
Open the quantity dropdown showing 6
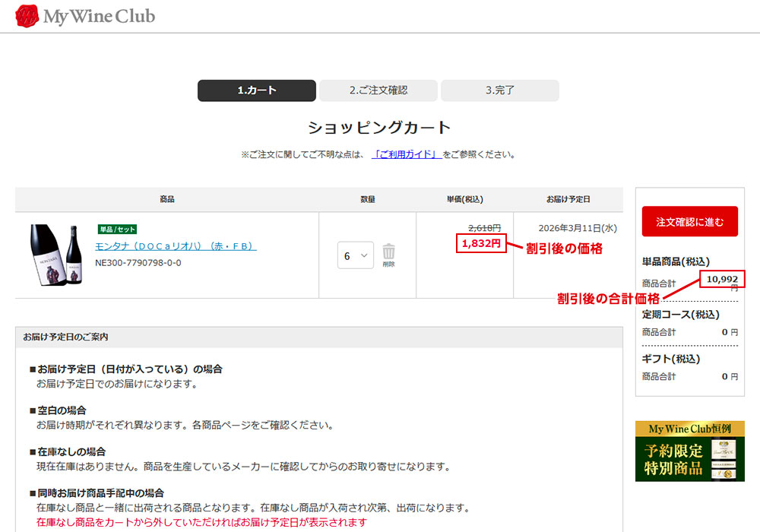click(x=356, y=256)
